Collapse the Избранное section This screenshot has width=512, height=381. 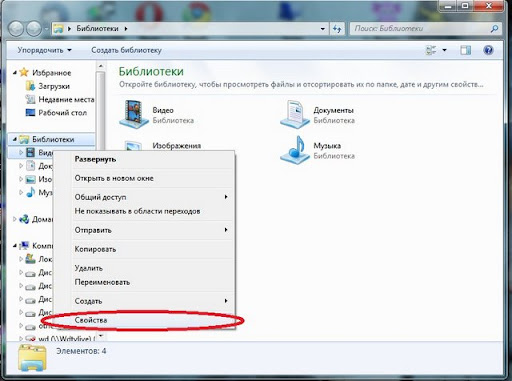coord(14,72)
